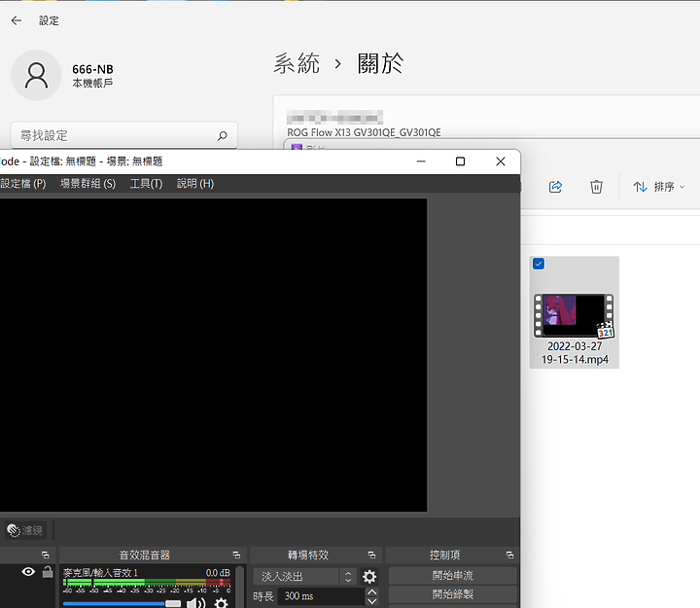Open the audio source settings gear icon
Image resolution: width=700 pixels, height=608 pixels.
[x=222, y=604]
